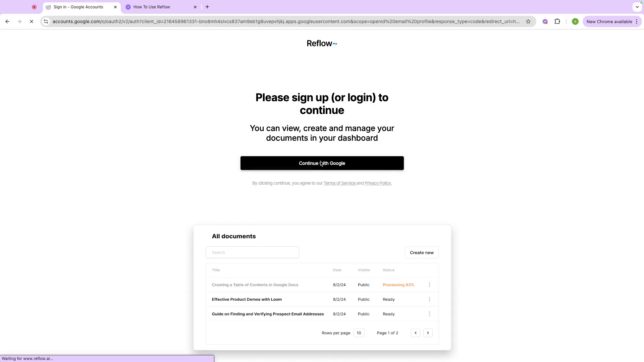Open options for Effective Product Demos row
Screen dimensions: 644x362
(x=429, y=299)
